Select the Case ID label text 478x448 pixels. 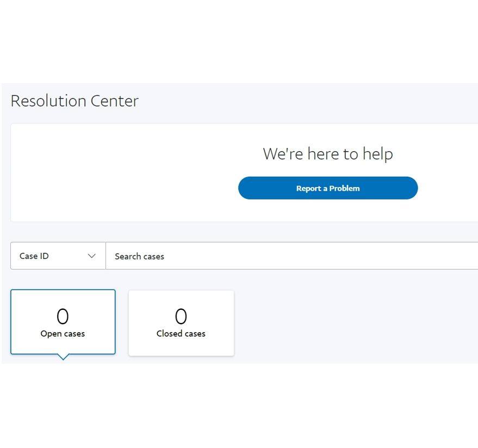[x=34, y=256]
